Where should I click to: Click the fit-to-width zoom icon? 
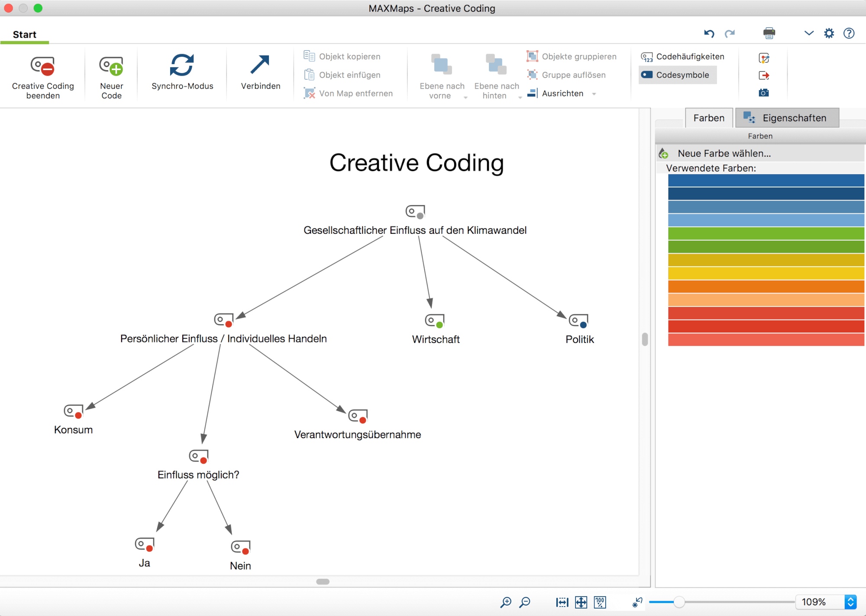562,602
